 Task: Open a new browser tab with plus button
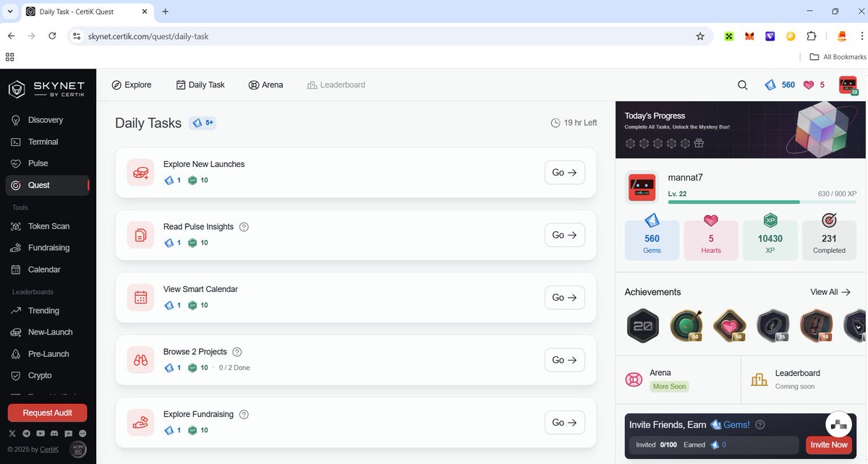(x=166, y=12)
